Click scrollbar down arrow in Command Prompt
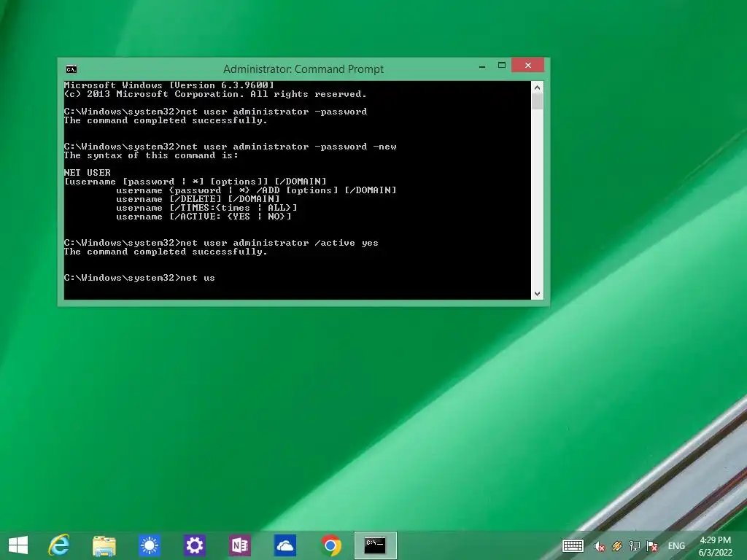Image resolution: width=747 pixels, height=560 pixels. point(537,294)
